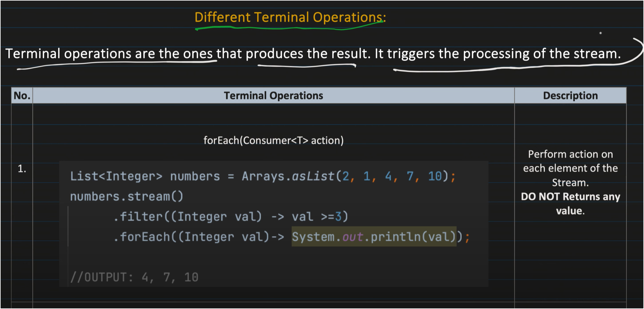Click the number 10 in asList arguments
644x309 pixels.
(x=435, y=176)
